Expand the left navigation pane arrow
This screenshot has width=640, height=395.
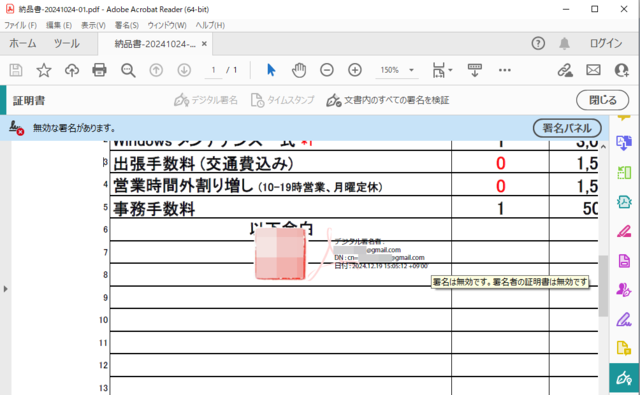[x=5, y=289]
